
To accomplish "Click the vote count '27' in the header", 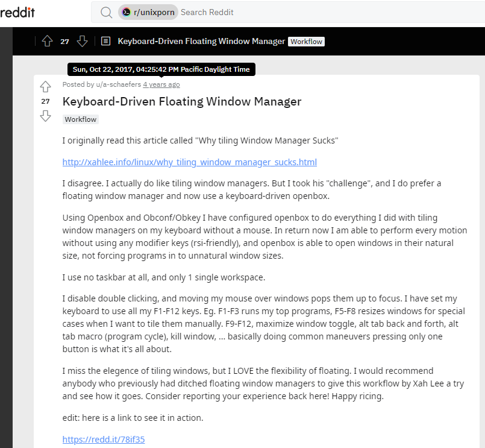I will [64, 41].
